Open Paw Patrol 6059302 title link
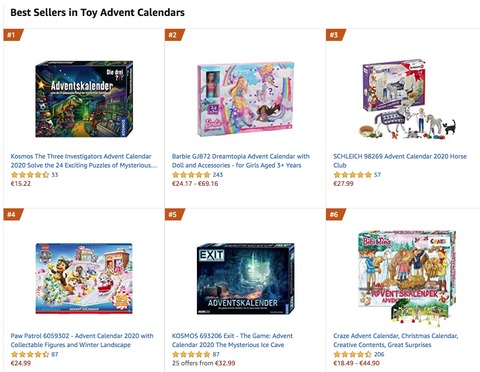Image resolution: width=480 pixels, height=372 pixels. click(82, 340)
